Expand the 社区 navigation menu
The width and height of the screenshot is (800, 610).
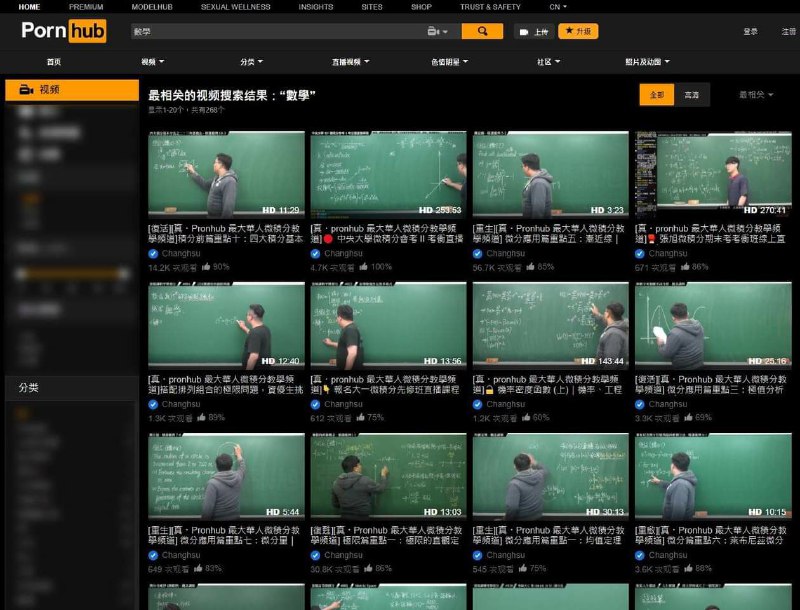coord(548,62)
